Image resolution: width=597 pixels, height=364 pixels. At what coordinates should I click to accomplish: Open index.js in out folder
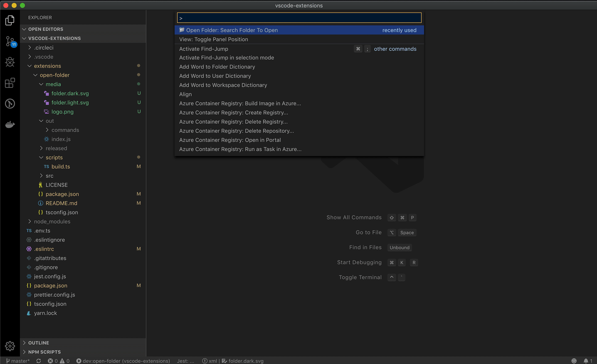click(x=83, y=139)
